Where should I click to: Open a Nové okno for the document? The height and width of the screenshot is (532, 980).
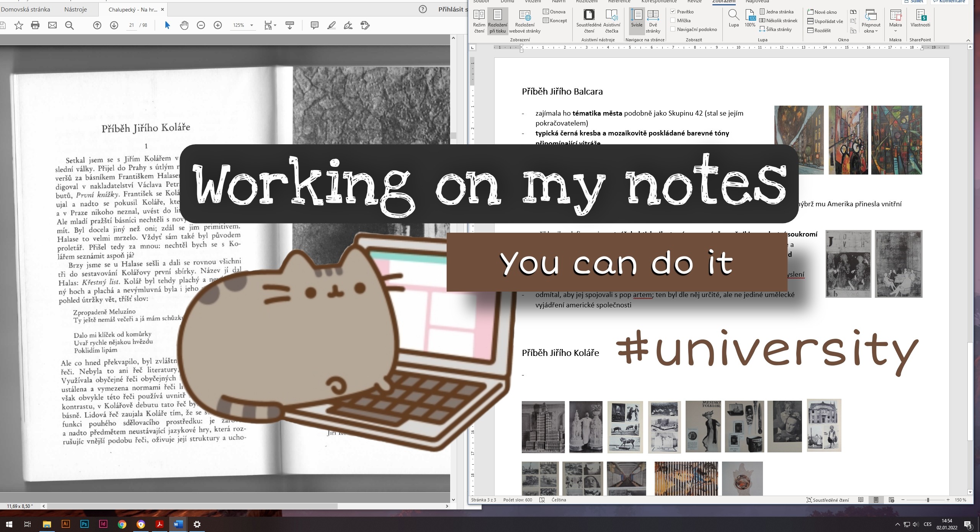pyautogui.click(x=822, y=12)
